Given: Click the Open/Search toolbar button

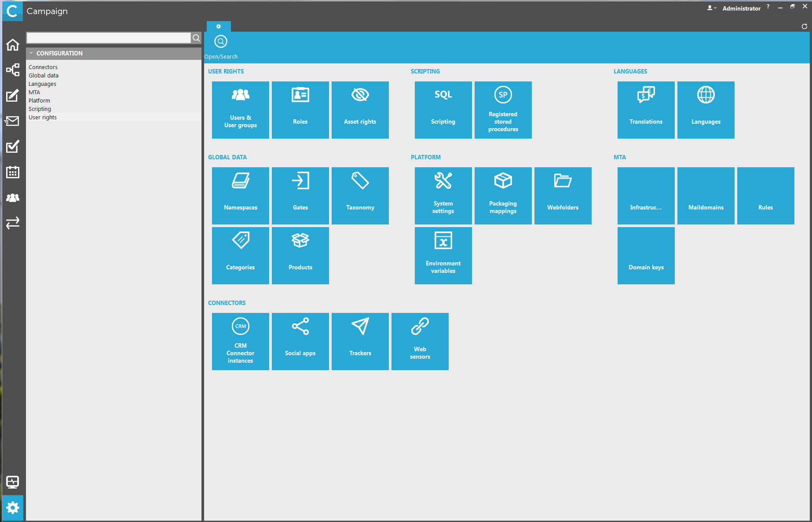Looking at the screenshot, I should pyautogui.click(x=221, y=46).
